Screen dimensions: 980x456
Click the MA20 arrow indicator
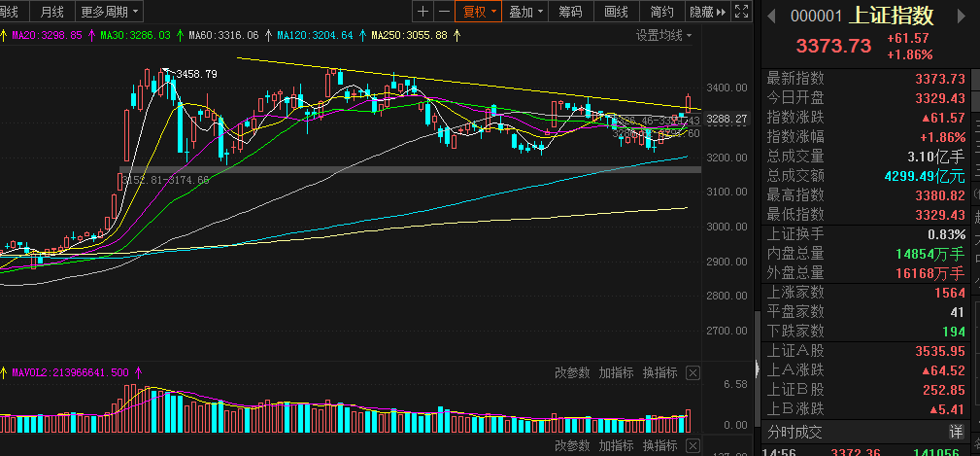tap(92, 36)
